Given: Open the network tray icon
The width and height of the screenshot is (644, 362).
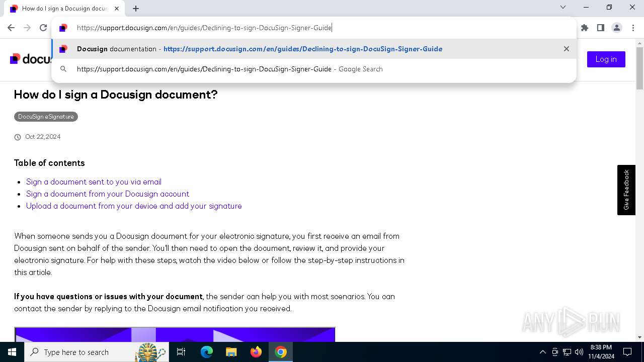Looking at the screenshot, I should 567,352.
